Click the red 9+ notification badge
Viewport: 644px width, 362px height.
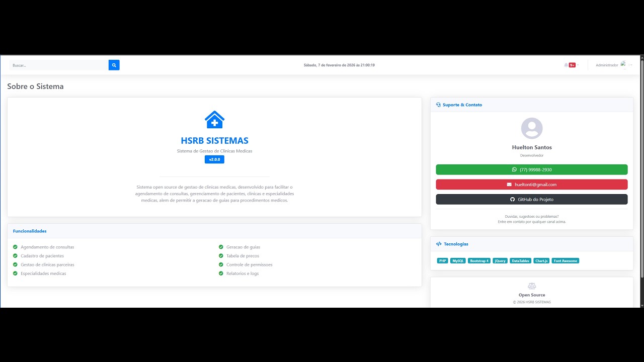pyautogui.click(x=572, y=65)
